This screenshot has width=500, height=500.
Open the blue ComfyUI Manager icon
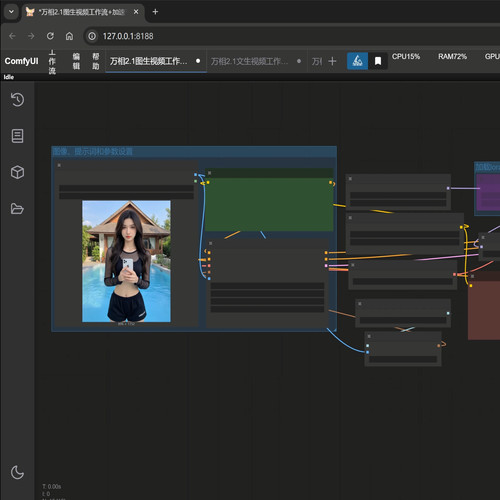[x=357, y=61]
